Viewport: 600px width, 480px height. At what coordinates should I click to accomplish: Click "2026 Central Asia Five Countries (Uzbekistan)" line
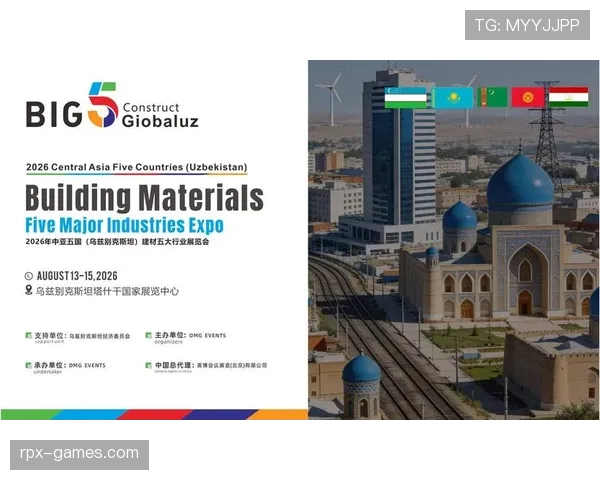[137, 167]
